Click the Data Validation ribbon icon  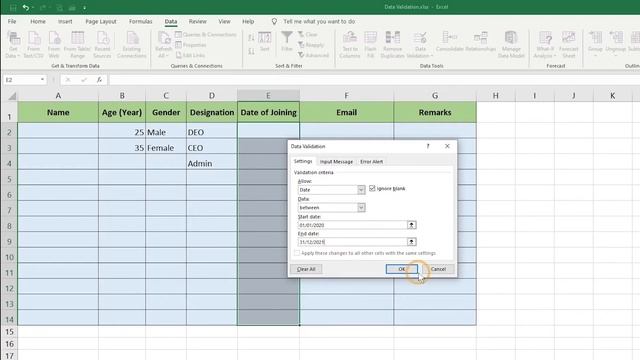pos(420,44)
